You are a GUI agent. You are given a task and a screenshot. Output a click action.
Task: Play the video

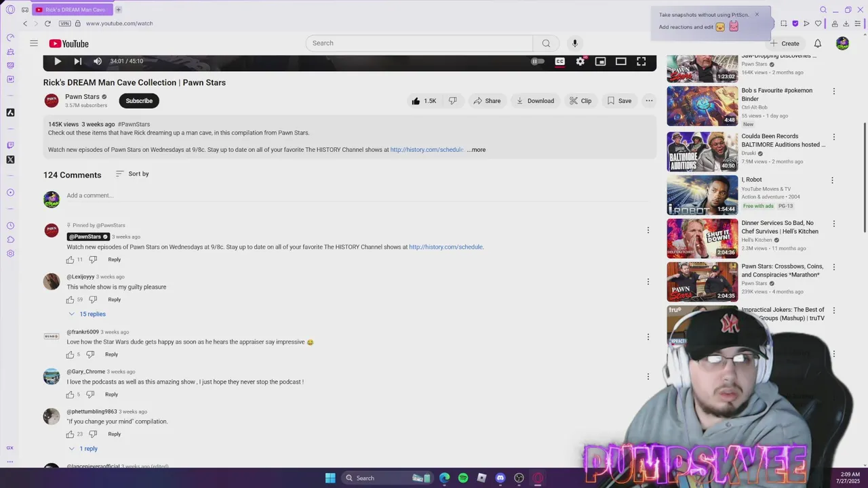pyautogui.click(x=58, y=61)
